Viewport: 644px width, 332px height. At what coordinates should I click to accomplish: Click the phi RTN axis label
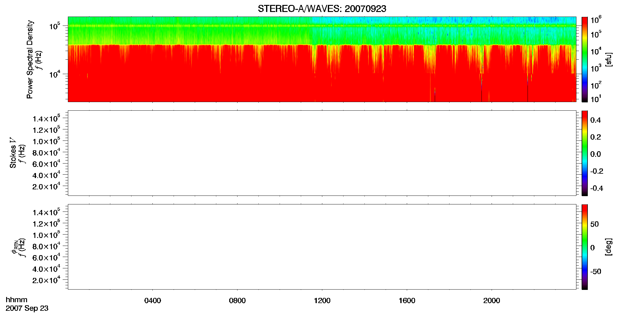click(x=15, y=247)
